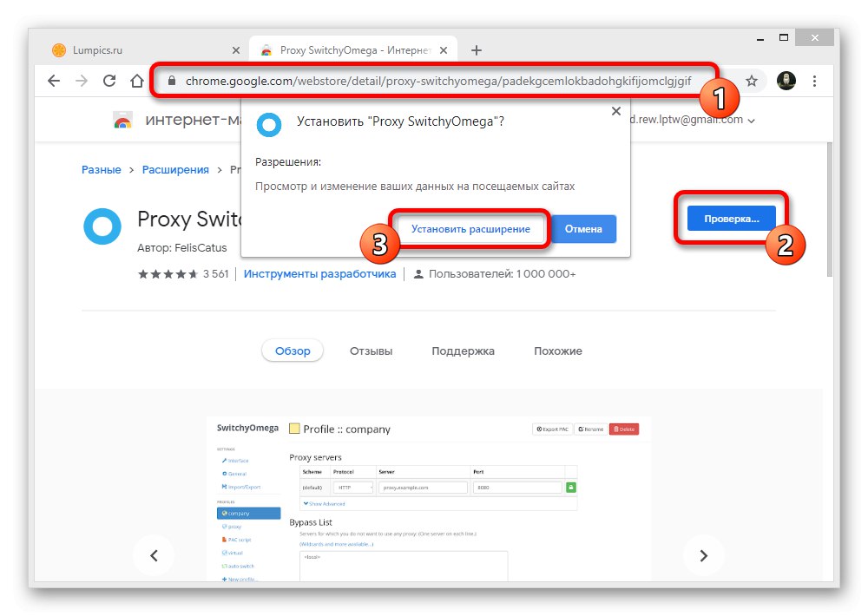Click the Proxy SwitchyOmega ring logo
868x616 pixels.
102,226
